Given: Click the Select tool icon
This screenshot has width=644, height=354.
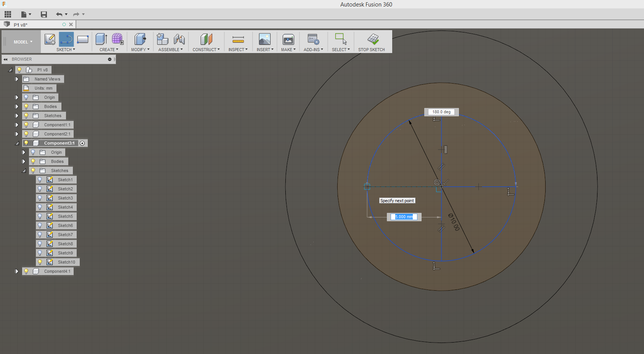Looking at the screenshot, I should point(341,39).
